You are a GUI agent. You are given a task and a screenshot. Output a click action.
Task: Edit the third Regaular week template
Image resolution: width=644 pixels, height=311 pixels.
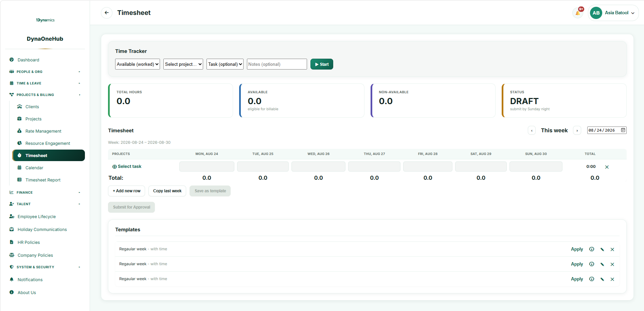tap(602, 279)
